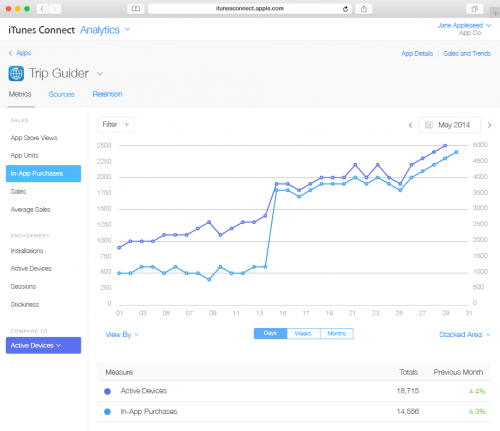Go to next month with right arrow
Screen dimensions: 500x431
coord(489,125)
